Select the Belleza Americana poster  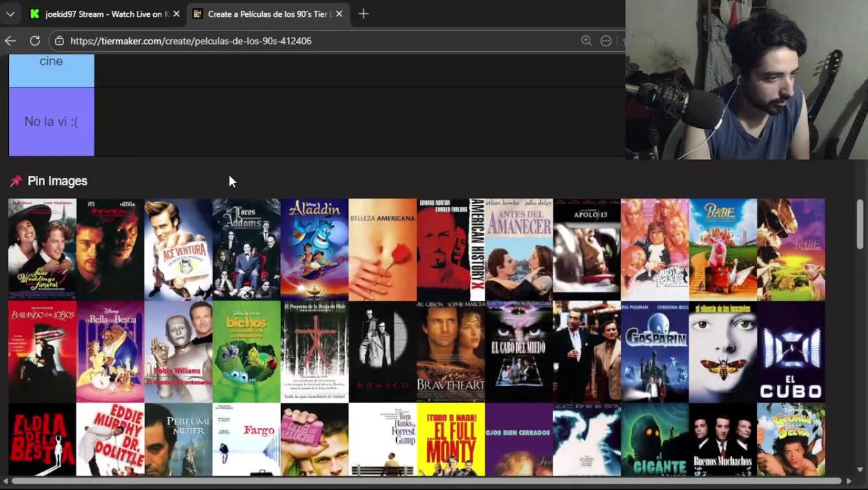pyautogui.click(x=383, y=249)
